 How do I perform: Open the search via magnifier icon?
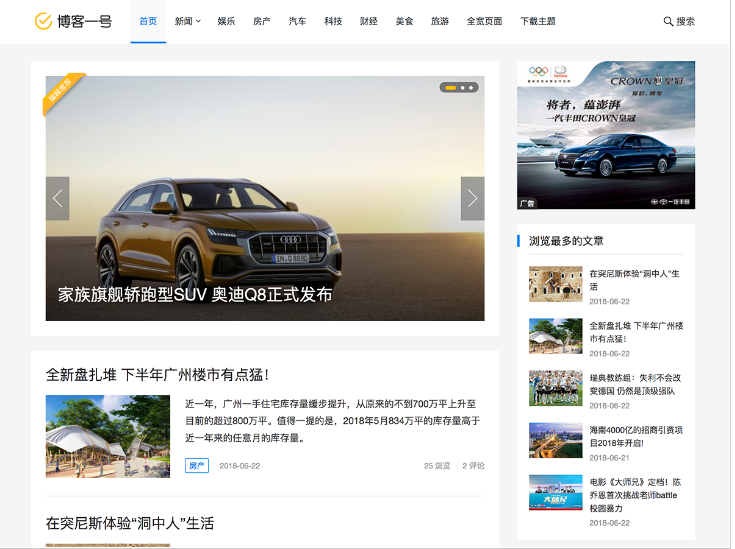[x=668, y=21]
